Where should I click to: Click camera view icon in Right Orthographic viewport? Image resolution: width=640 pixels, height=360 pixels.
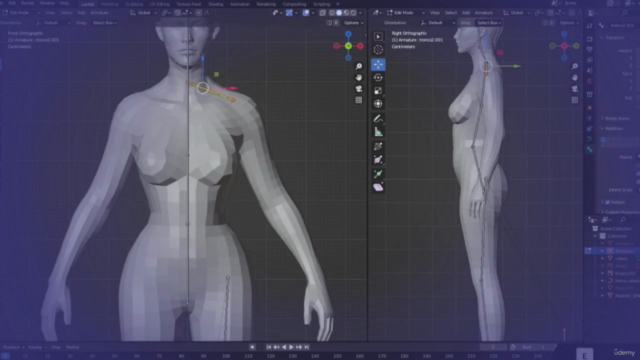tap(575, 89)
